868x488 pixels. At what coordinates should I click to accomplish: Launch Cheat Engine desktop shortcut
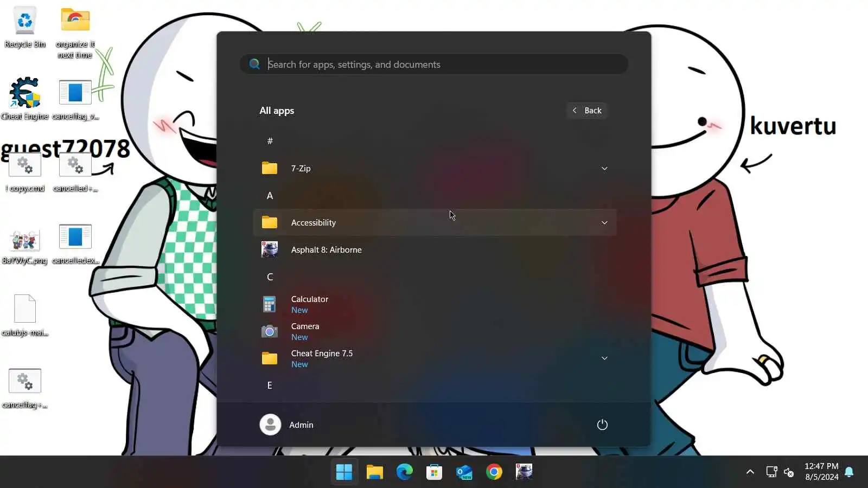point(25,99)
